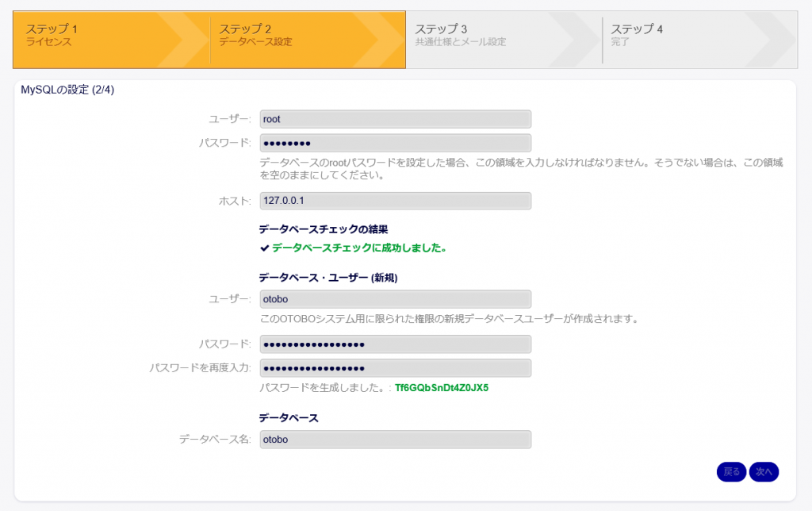Click the 次へ button
Image resolution: width=812 pixels, height=511 pixels.
click(763, 471)
